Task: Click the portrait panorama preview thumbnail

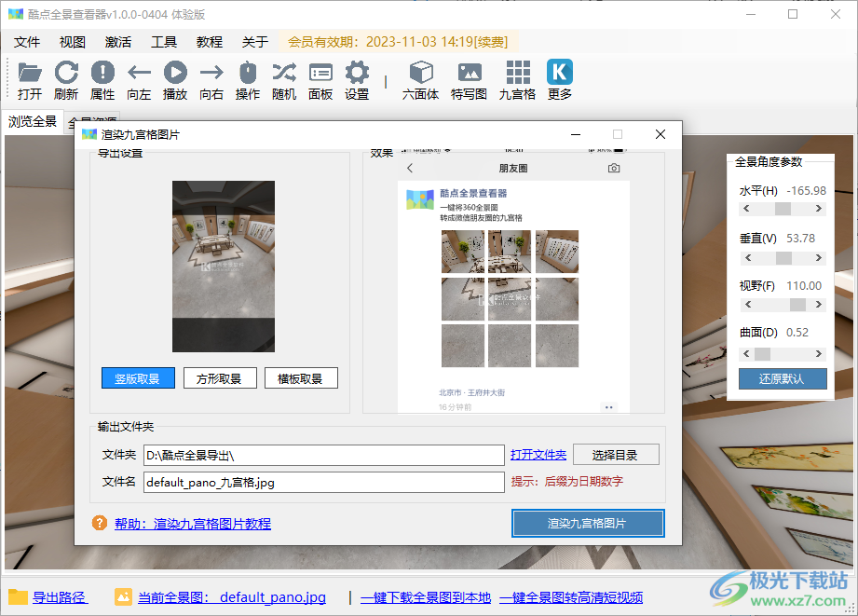Action: coord(224,267)
